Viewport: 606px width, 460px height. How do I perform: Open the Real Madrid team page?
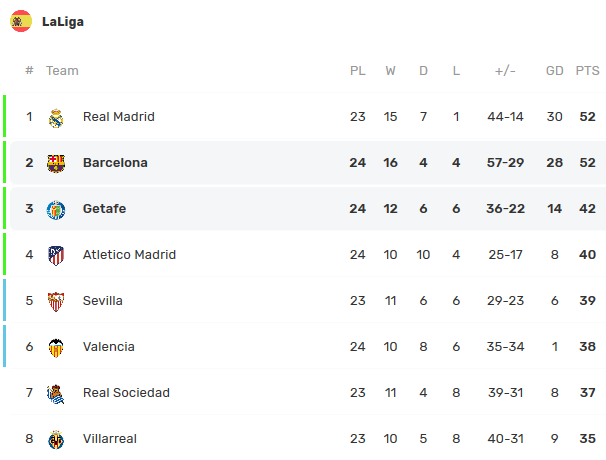click(118, 117)
